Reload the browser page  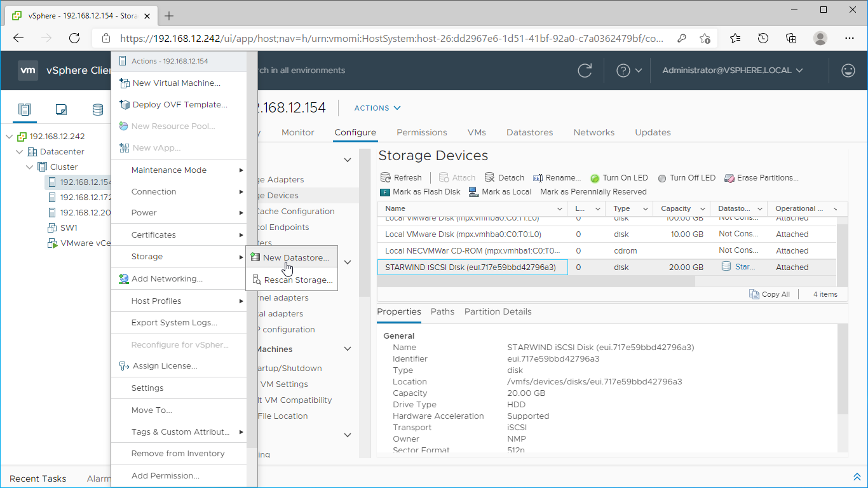tap(74, 38)
